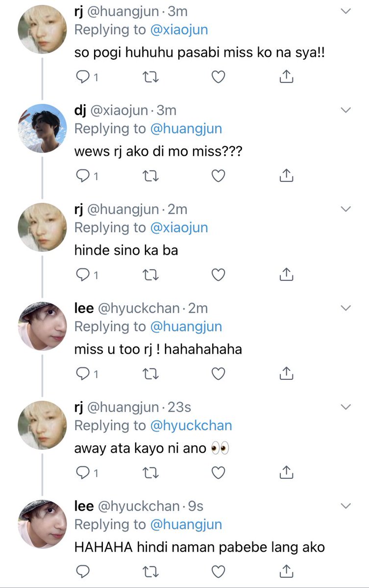The width and height of the screenshot is (369, 588).
Task: Open options chevron on rj's first tweet
Action: (346, 11)
